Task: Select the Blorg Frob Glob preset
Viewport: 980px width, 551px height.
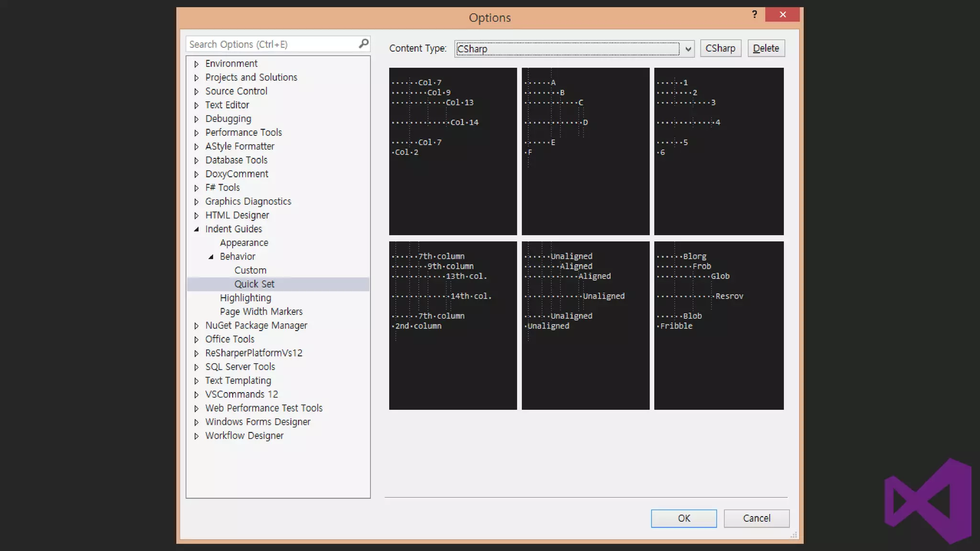Action: click(718, 325)
